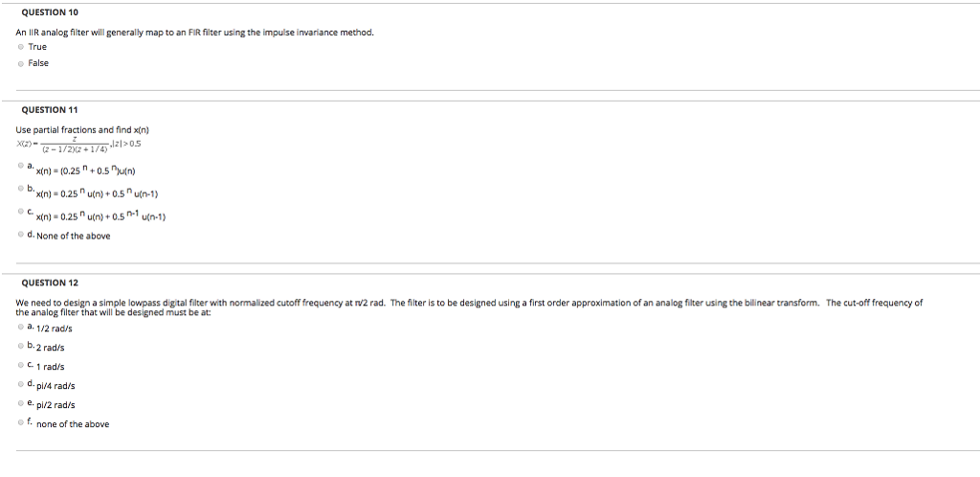Select option a in Question 11
The image size is (980, 477).
21,166
